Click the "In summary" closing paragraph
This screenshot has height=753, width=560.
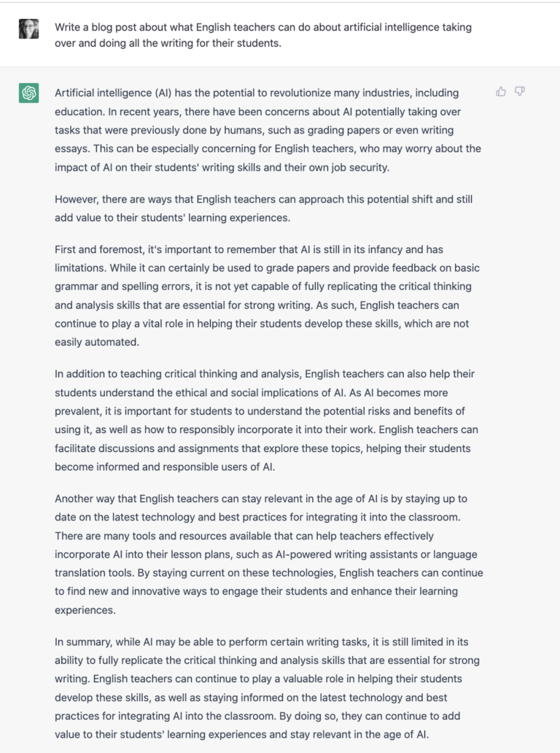(x=267, y=688)
